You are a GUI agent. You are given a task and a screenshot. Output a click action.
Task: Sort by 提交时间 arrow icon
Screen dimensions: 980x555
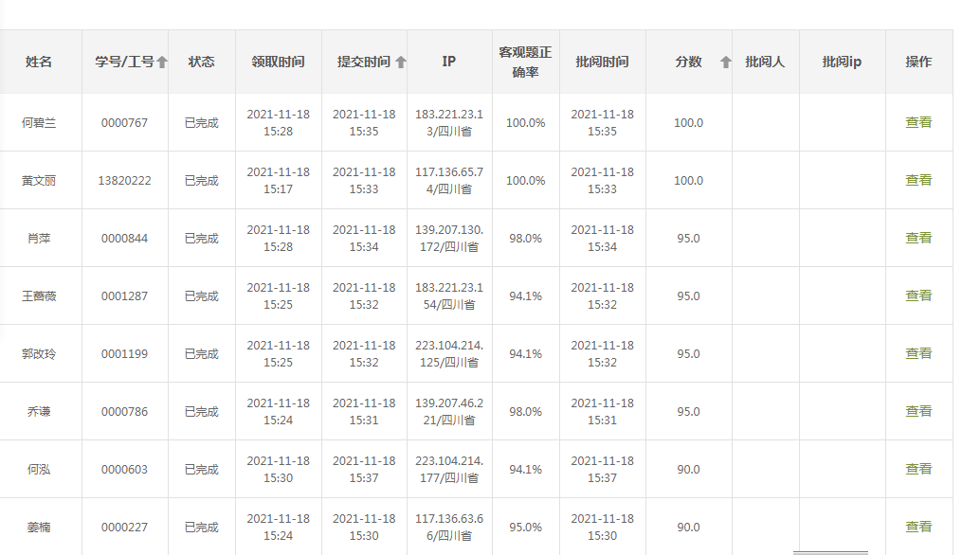pyautogui.click(x=401, y=63)
